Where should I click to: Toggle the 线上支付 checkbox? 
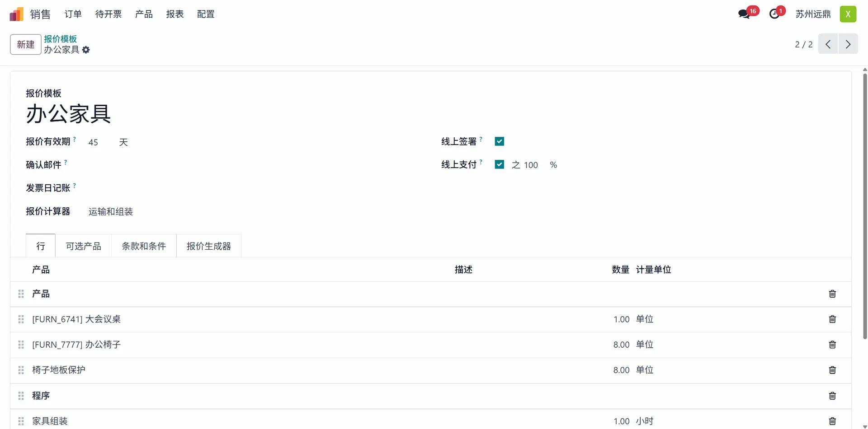pyautogui.click(x=499, y=164)
